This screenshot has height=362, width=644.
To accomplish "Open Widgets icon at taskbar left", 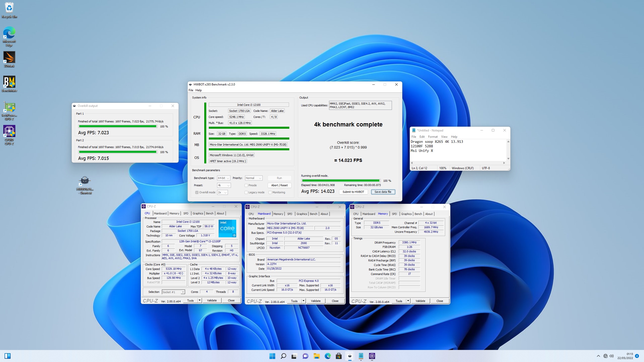I will [x=8, y=356].
